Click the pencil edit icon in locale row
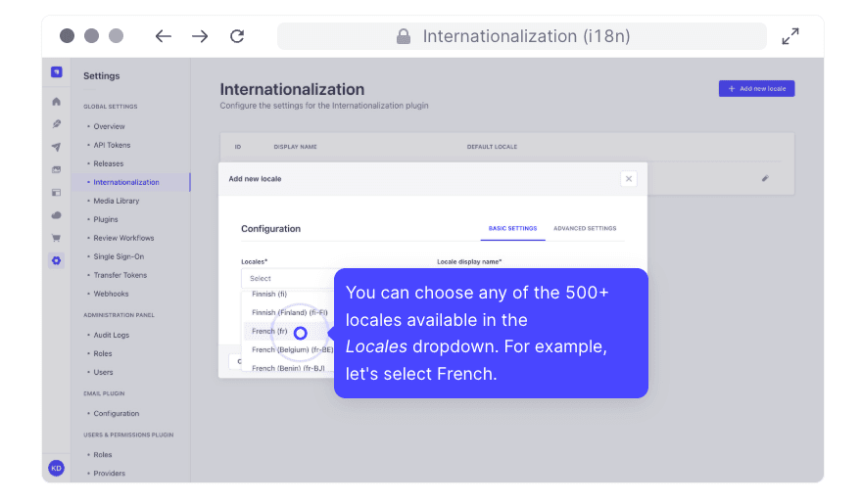 [765, 178]
